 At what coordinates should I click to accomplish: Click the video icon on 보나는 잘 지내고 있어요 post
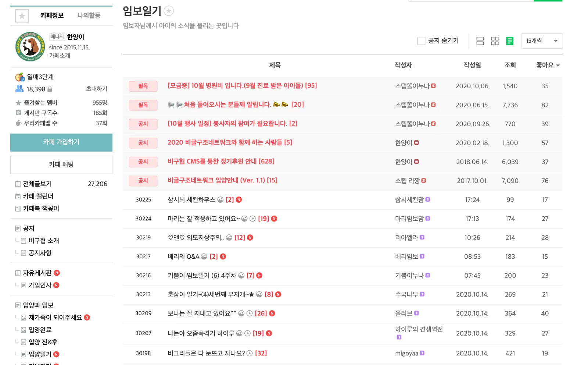(x=250, y=313)
